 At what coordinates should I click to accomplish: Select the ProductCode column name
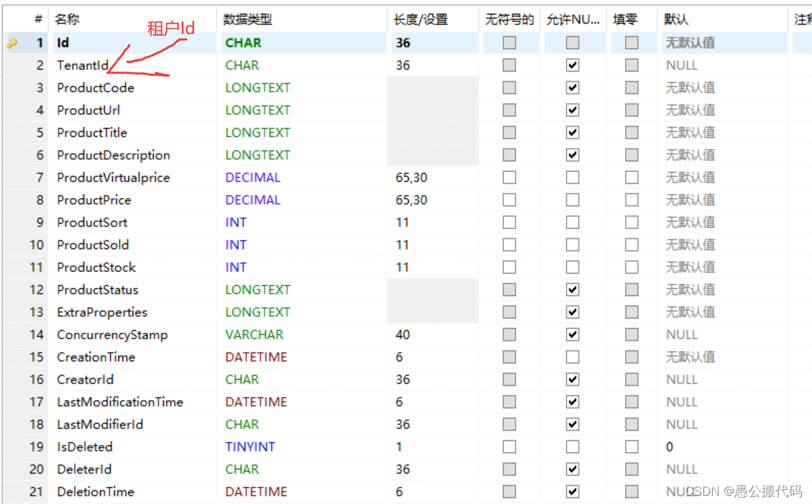95,88
